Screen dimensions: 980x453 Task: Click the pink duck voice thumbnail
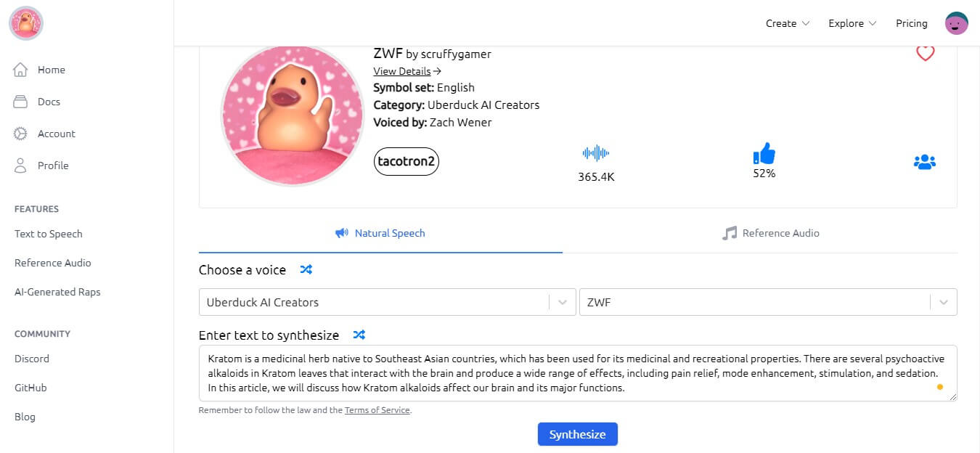click(293, 115)
